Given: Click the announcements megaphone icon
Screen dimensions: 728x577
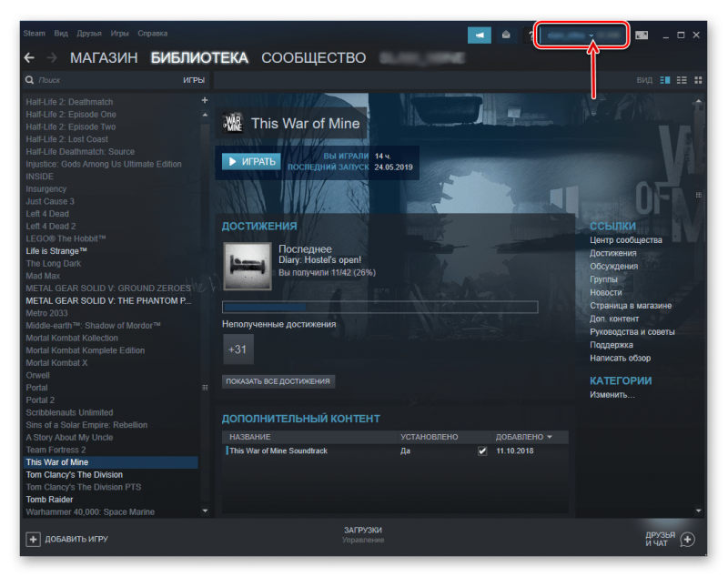Looking at the screenshot, I should tap(480, 35).
